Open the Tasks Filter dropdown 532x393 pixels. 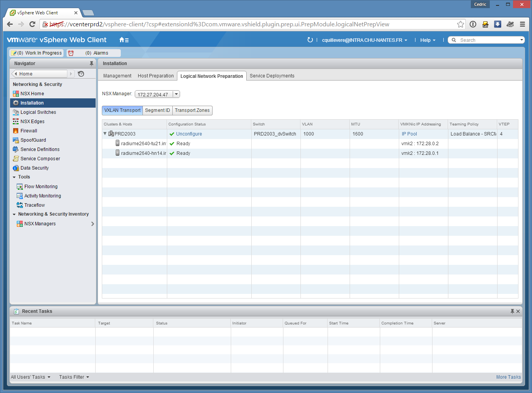[74, 377]
